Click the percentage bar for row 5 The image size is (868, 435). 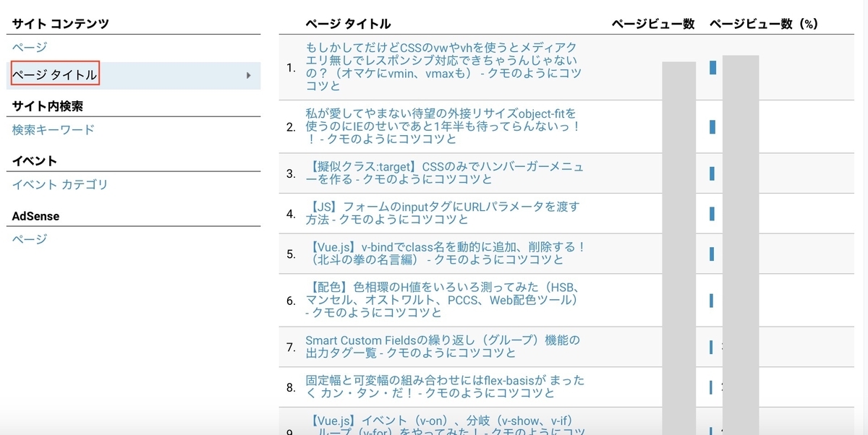(712, 254)
